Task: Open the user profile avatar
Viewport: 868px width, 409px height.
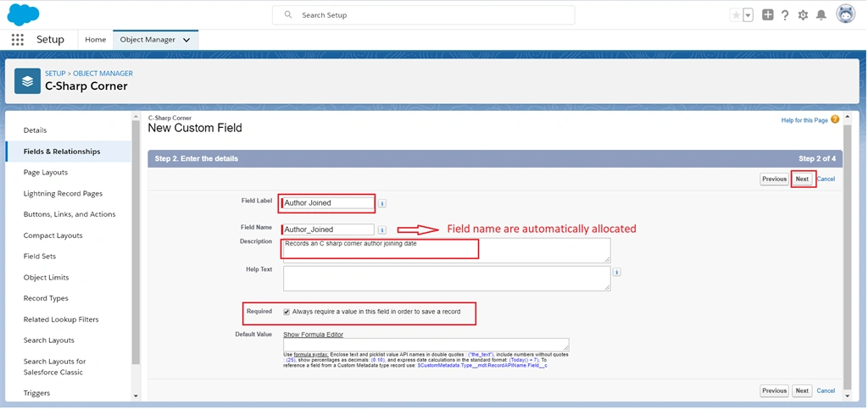Action: [845, 14]
